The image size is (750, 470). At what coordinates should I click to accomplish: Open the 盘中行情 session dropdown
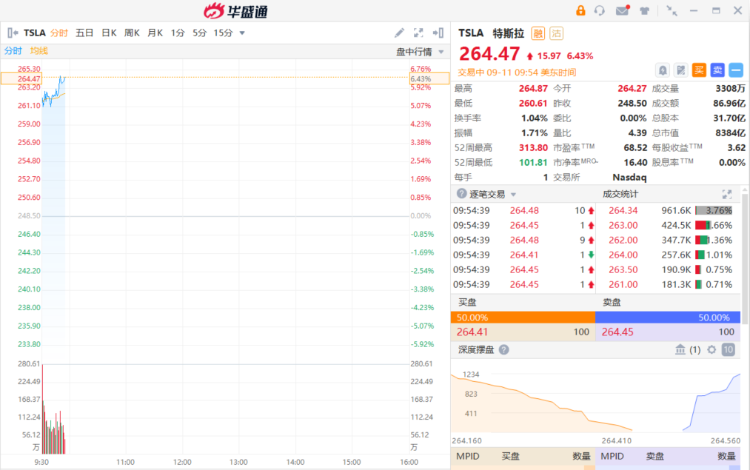click(418, 51)
